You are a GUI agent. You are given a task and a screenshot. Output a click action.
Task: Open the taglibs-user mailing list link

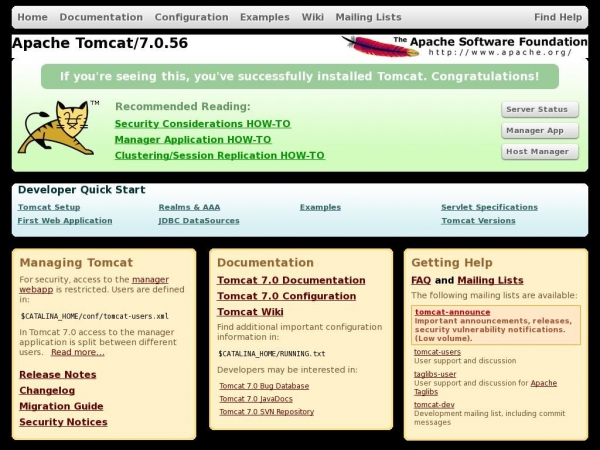coord(435,374)
